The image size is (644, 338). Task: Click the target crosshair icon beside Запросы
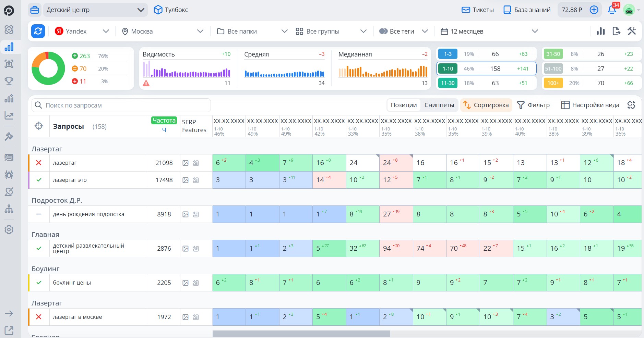tap(39, 126)
